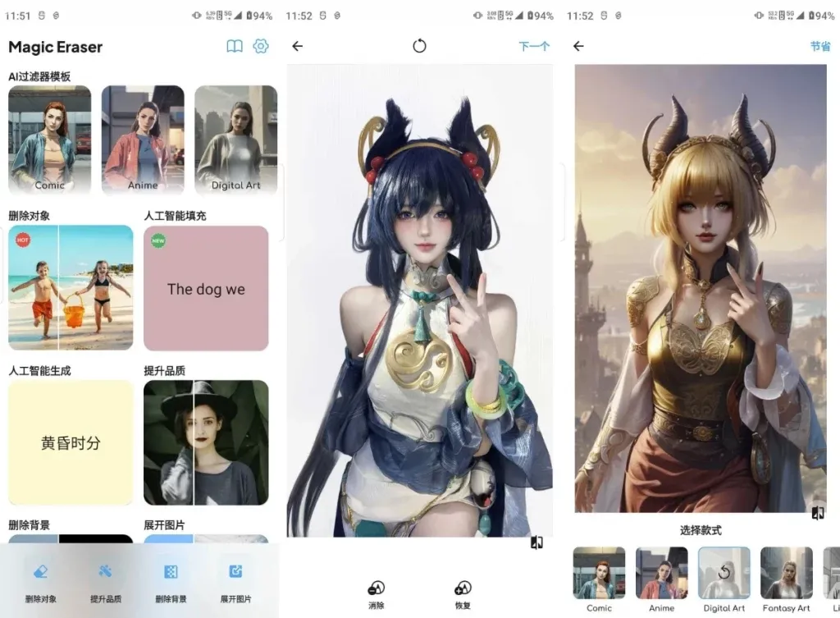
Task: Toggle before/after compare on the blonde image
Action: click(817, 513)
